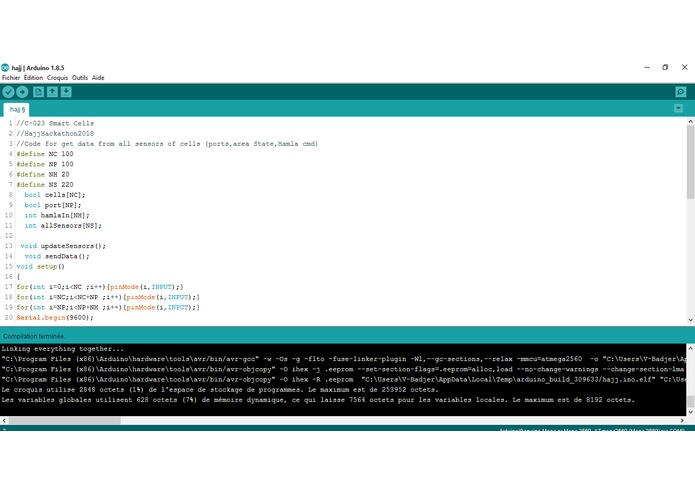This screenshot has width=695, height=494.
Task: Click the 'void updateSensors();' line
Action: pyautogui.click(x=63, y=246)
